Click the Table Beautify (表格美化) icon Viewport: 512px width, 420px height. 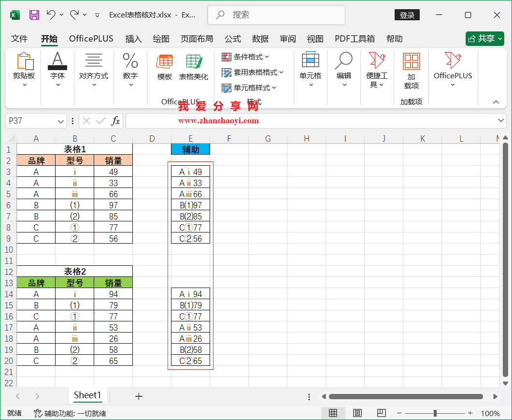point(194,67)
